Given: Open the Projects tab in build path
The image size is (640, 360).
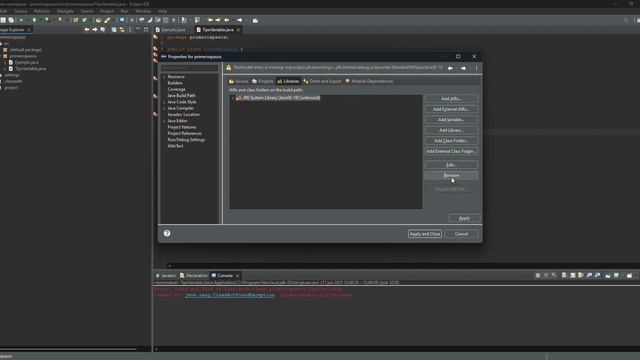Looking at the screenshot, I should (x=262, y=81).
